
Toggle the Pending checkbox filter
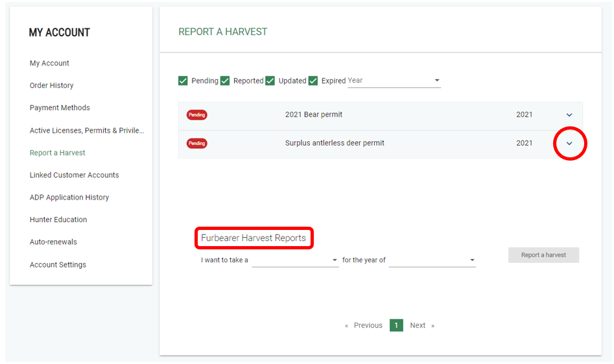point(183,81)
